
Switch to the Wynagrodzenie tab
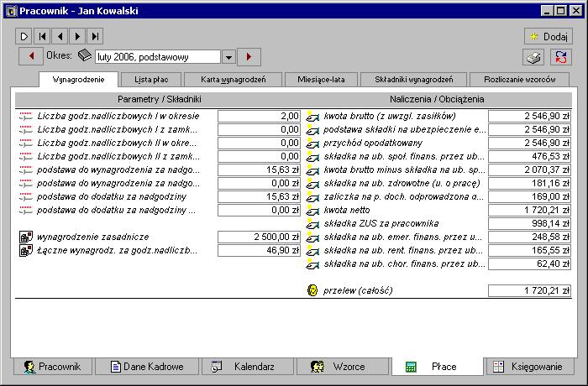tap(78, 80)
